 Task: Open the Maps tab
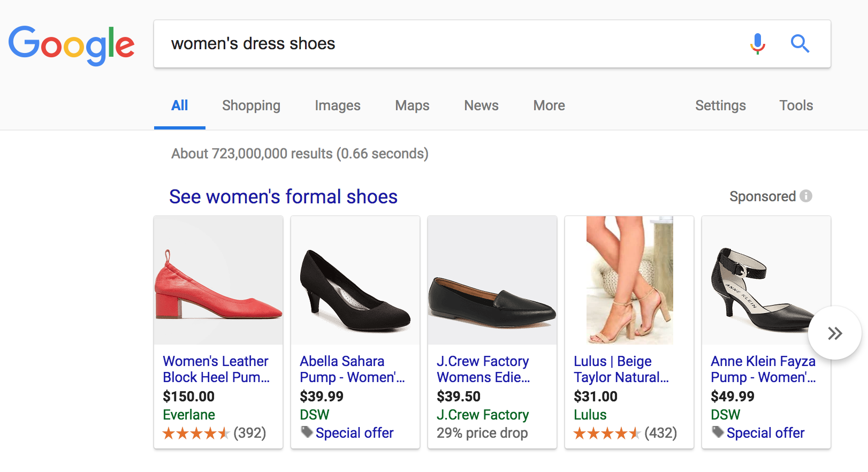tap(412, 105)
